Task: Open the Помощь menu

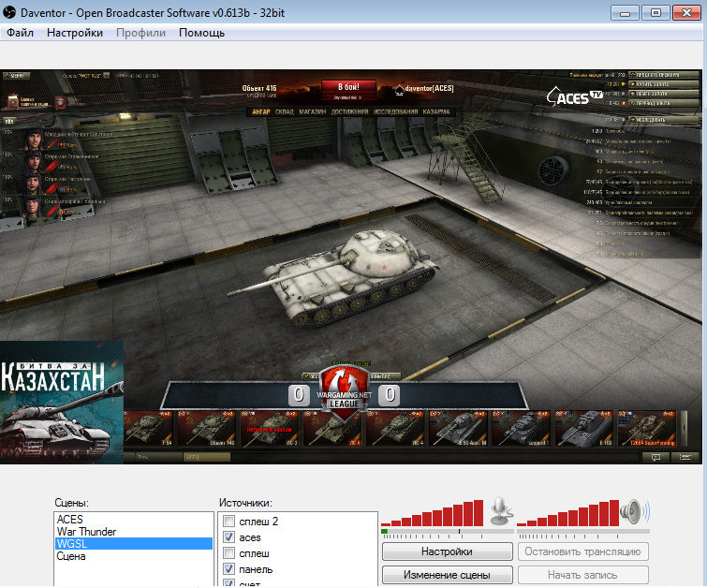Action: pos(201,33)
